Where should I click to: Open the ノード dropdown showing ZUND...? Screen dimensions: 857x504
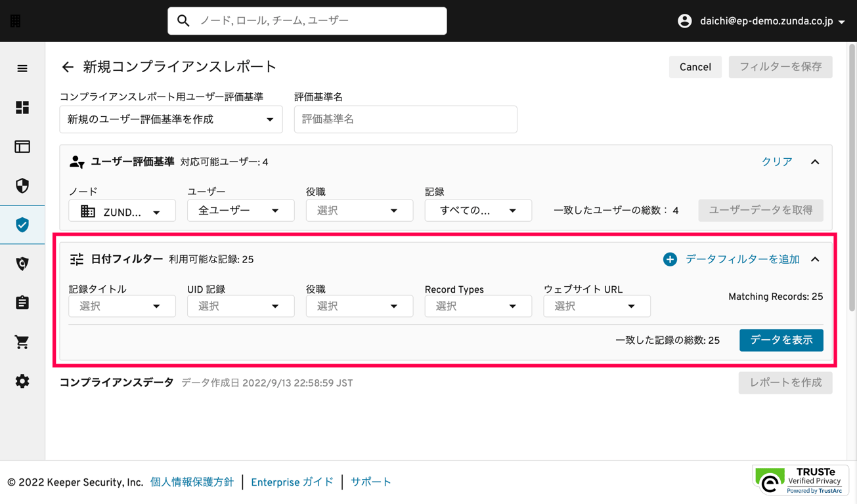(x=121, y=210)
